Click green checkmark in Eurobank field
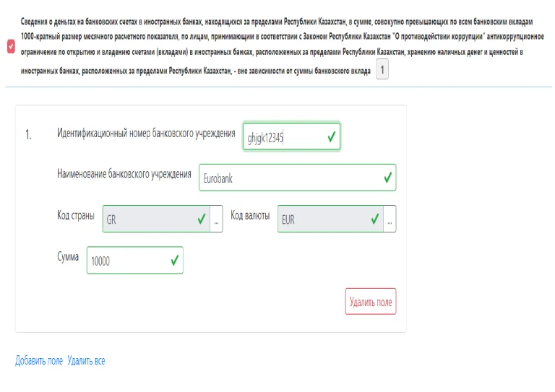 (387, 178)
